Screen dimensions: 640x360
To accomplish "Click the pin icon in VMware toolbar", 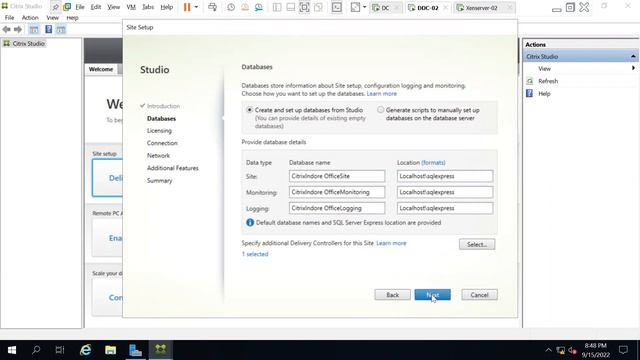I will 56,7.
